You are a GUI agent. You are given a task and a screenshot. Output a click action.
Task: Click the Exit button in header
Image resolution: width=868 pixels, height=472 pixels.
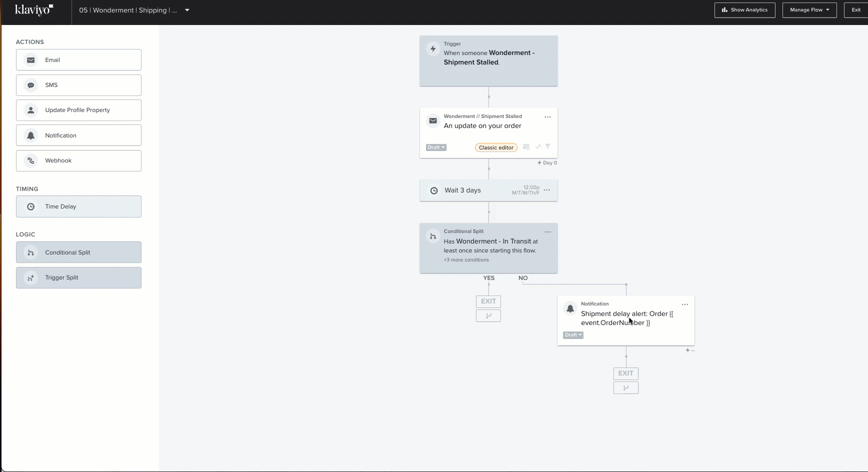coord(856,10)
